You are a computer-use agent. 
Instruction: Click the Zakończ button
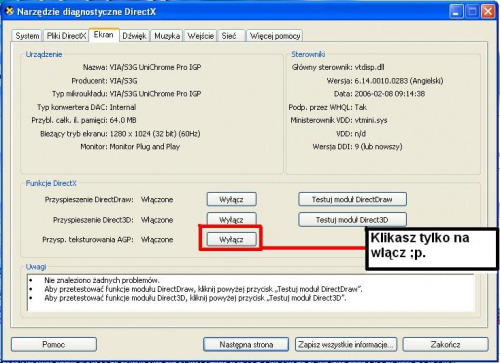pos(445,344)
